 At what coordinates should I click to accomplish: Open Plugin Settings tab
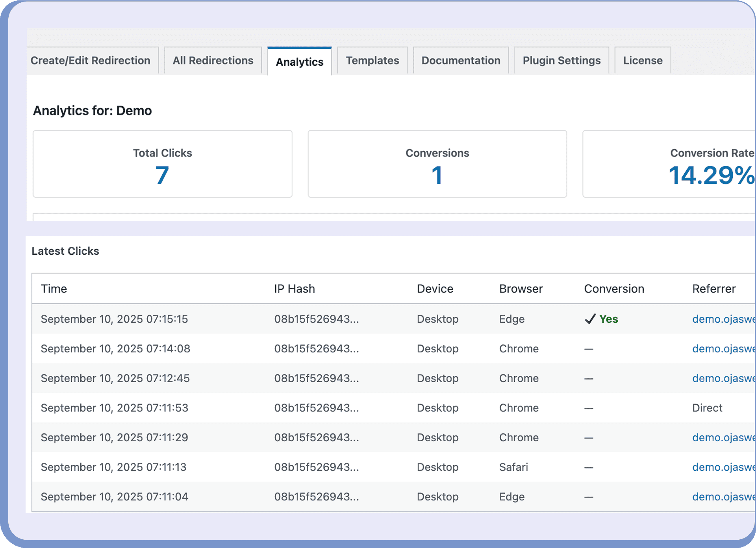point(561,61)
